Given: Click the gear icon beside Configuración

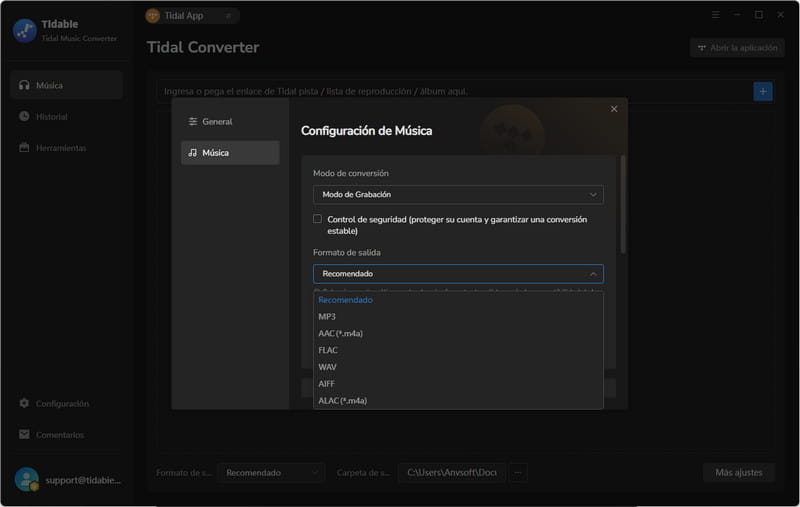Looking at the screenshot, I should pyautogui.click(x=24, y=403).
